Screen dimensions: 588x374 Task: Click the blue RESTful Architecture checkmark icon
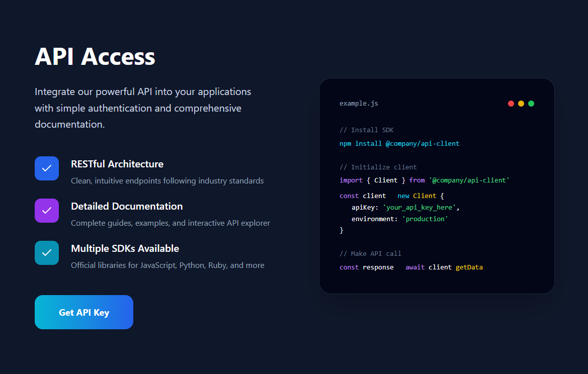point(47,168)
